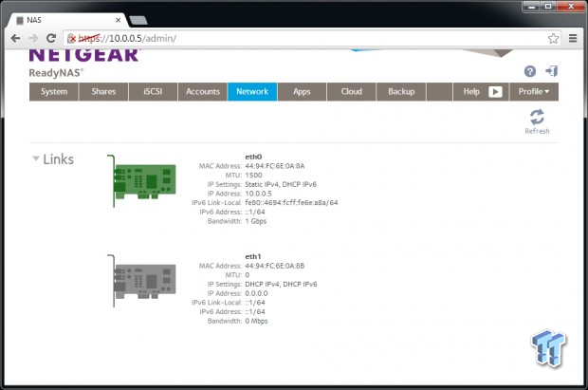Click the eth0 interface heading
This screenshot has height=390, width=588.
(253, 157)
